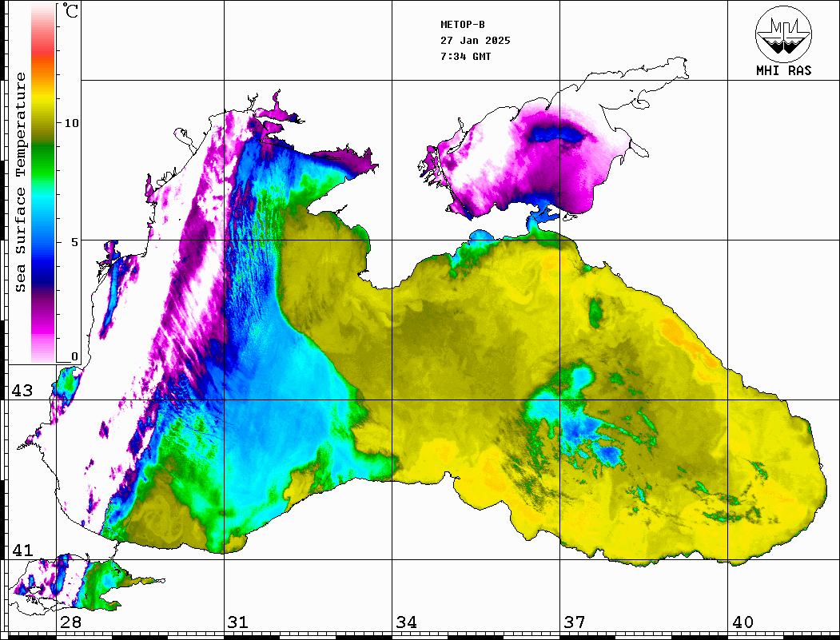Click longitude label '37'
Image resolution: width=840 pixels, height=640 pixels.
coord(575,622)
